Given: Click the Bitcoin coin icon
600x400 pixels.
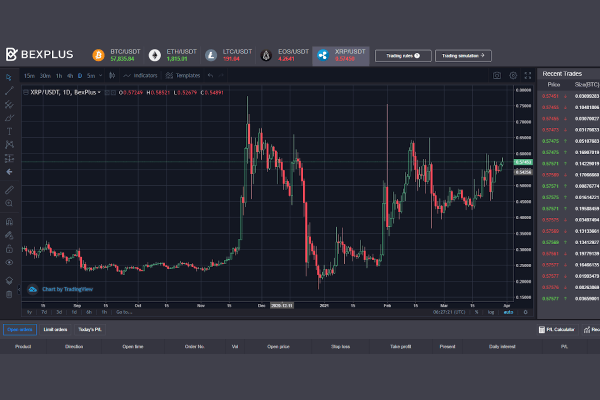Looking at the screenshot, I should click(x=98, y=55).
